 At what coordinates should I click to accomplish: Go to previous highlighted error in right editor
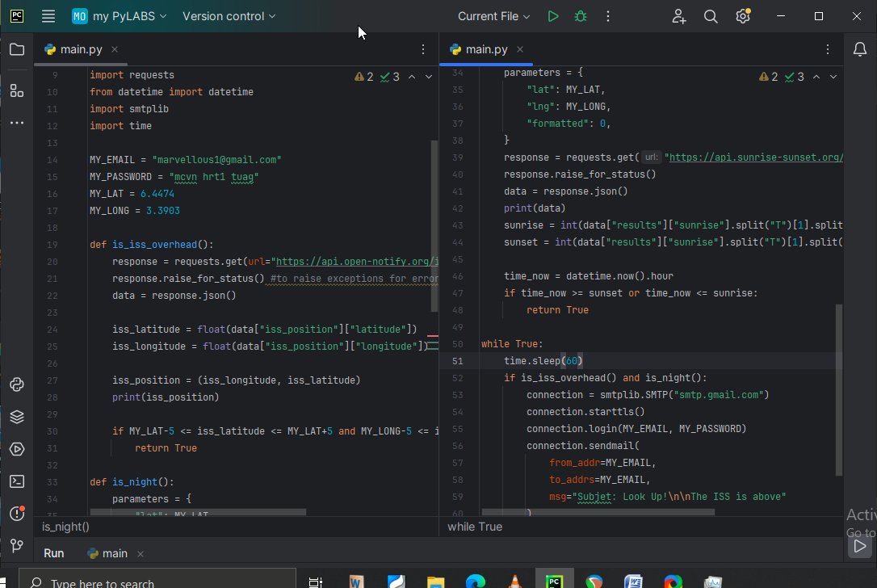(x=816, y=77)
